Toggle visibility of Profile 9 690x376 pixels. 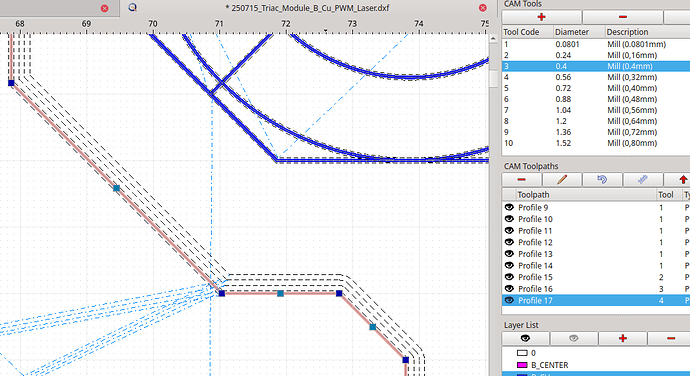point(509,207)
